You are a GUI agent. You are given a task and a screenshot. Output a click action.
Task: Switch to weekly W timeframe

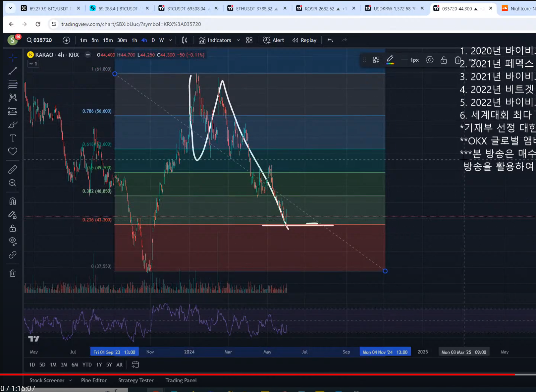(162, 40)
